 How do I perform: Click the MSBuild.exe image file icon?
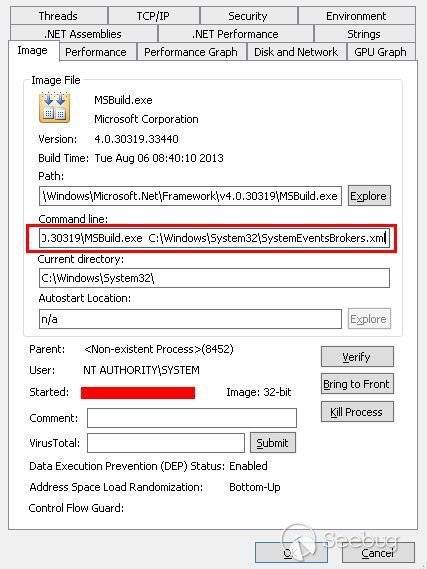tap(54, 108)
